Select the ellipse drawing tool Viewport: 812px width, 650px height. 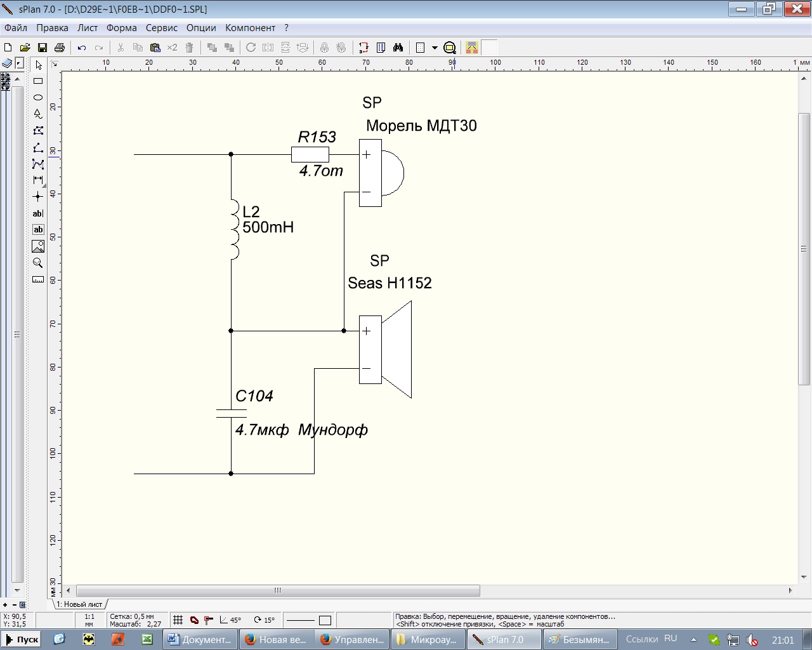[38, 98]
